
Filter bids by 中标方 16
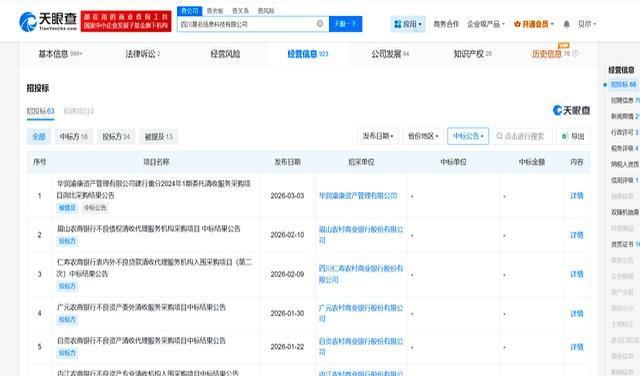tap(73, 136)
